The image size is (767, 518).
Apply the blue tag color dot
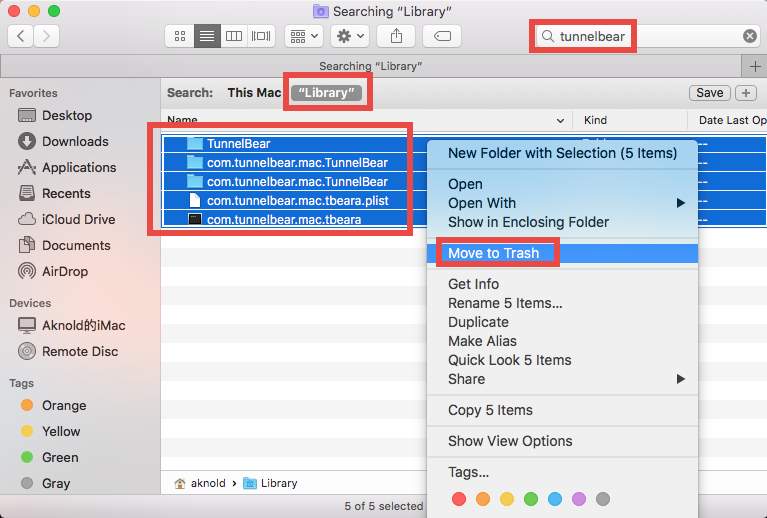(x=555, y=499)
